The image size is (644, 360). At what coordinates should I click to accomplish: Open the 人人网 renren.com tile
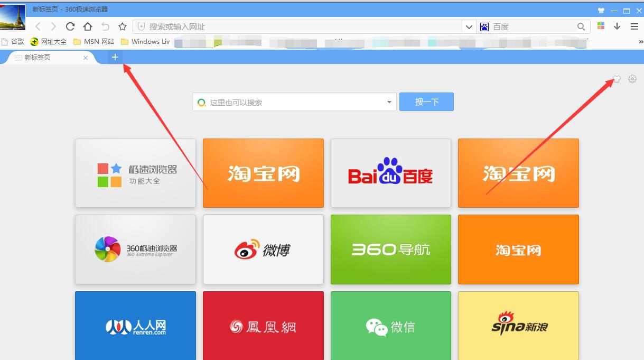(x=135, y=326)
